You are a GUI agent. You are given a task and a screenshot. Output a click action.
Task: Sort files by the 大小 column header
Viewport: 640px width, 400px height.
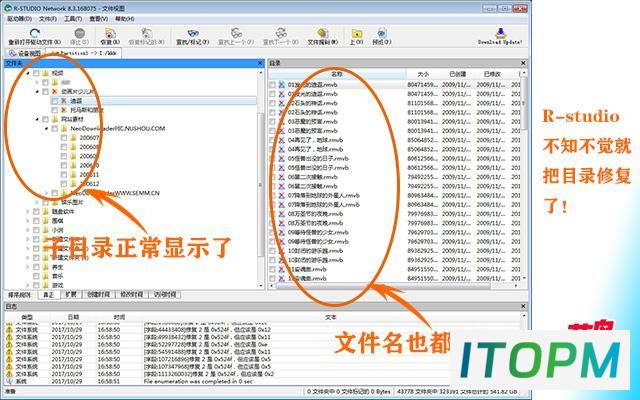pyautogui.click(x=424, y=74)
